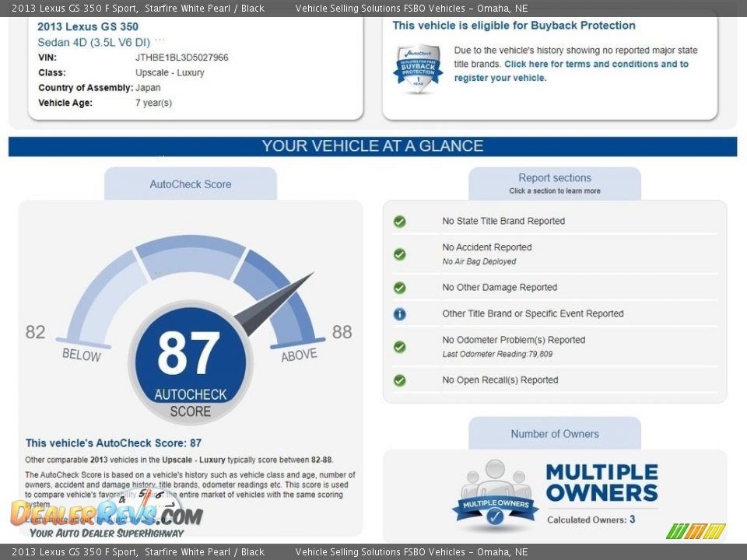Open No Odometer Problem(s) Reported section

[x=514, y=340]
